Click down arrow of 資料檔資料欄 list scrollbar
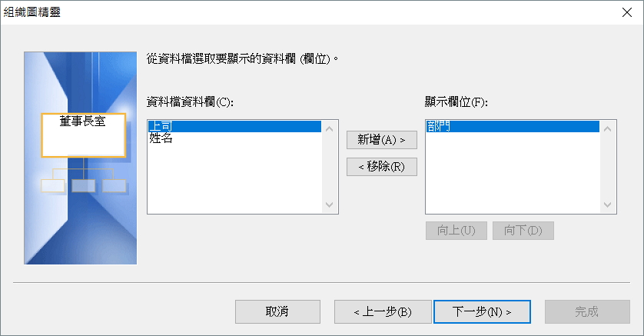The height and width of the screenshot is (336, 644). [x=330, y=205]
